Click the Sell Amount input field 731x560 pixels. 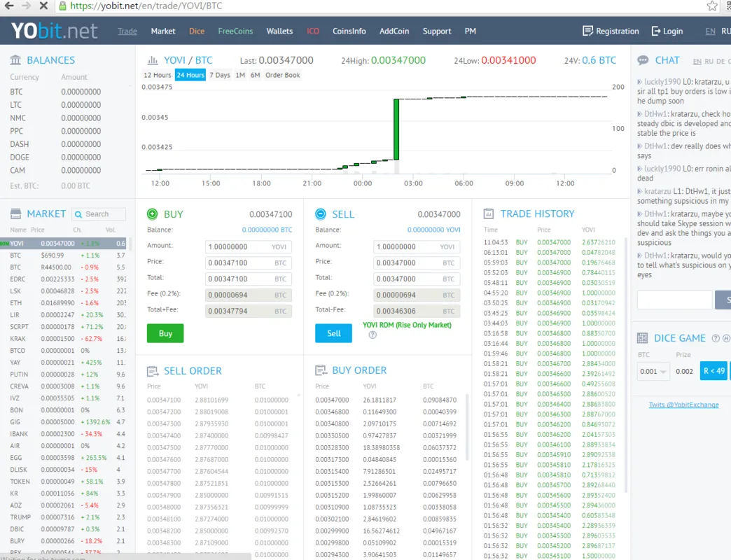[x=417, y=247]
